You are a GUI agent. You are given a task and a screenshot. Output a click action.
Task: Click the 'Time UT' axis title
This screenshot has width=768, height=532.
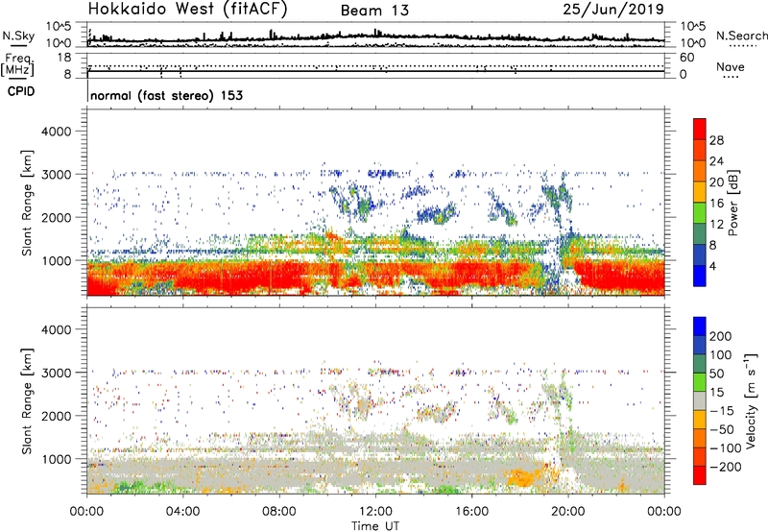tap(375, 526)
